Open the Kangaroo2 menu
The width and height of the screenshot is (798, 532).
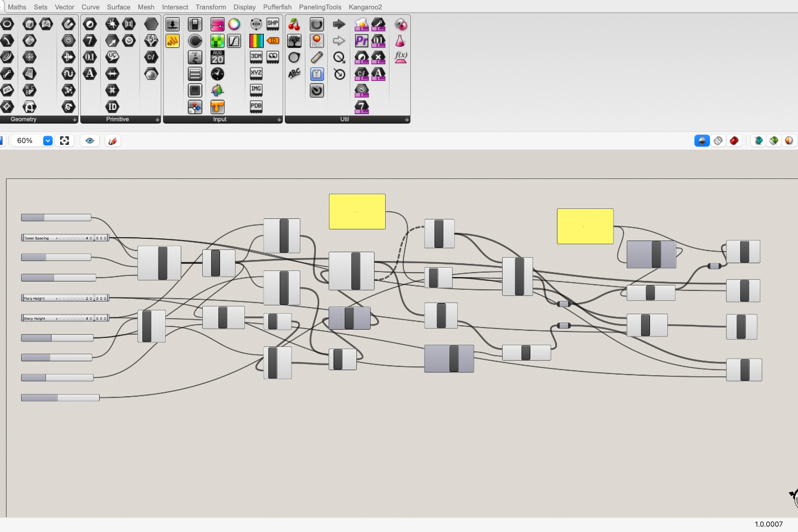365,7
